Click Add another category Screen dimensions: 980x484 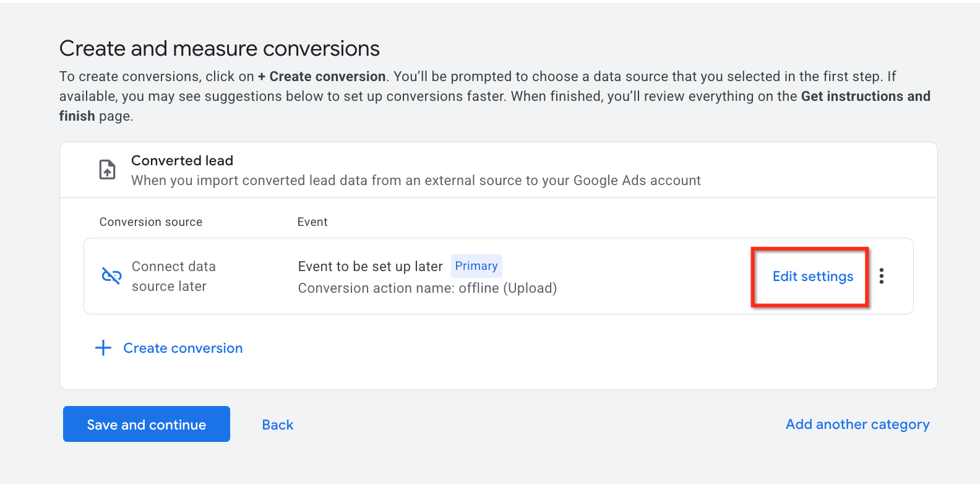(858, 425)
